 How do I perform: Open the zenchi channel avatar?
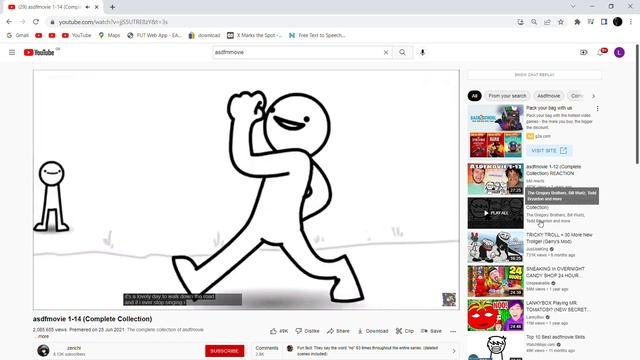43,350
